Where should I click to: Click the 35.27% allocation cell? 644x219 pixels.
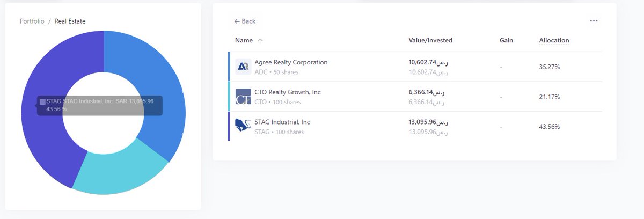[x=550, y=67]
